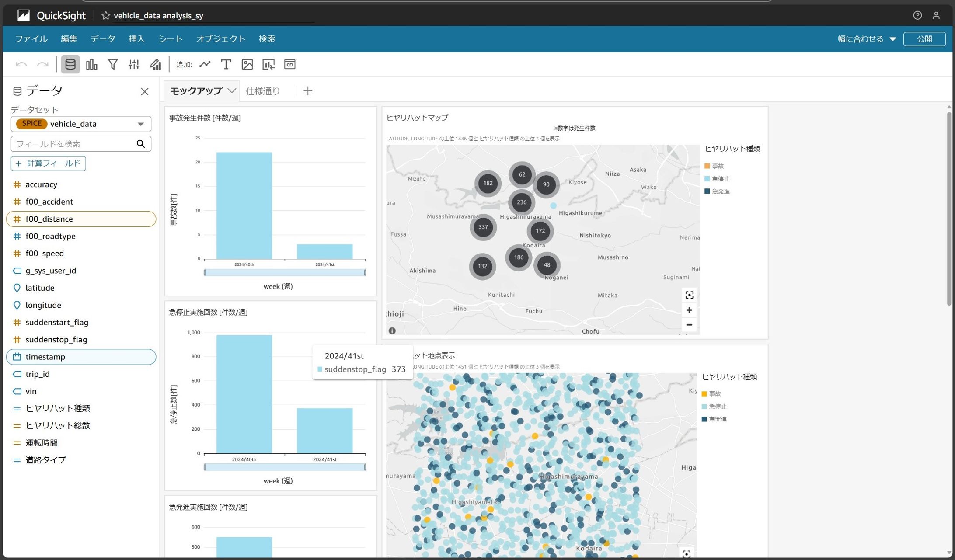
Task: Expand the モックアップ sheet tab chevron
Action: click(x=232, y=91)
